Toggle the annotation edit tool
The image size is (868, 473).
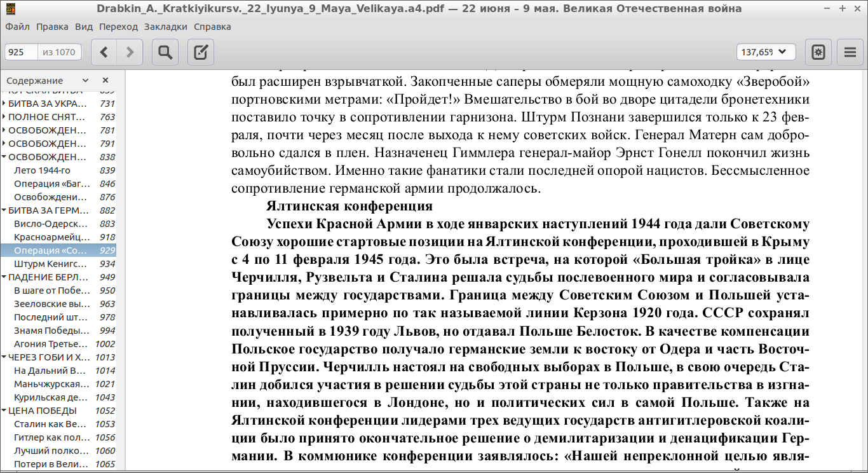(201, 52)
